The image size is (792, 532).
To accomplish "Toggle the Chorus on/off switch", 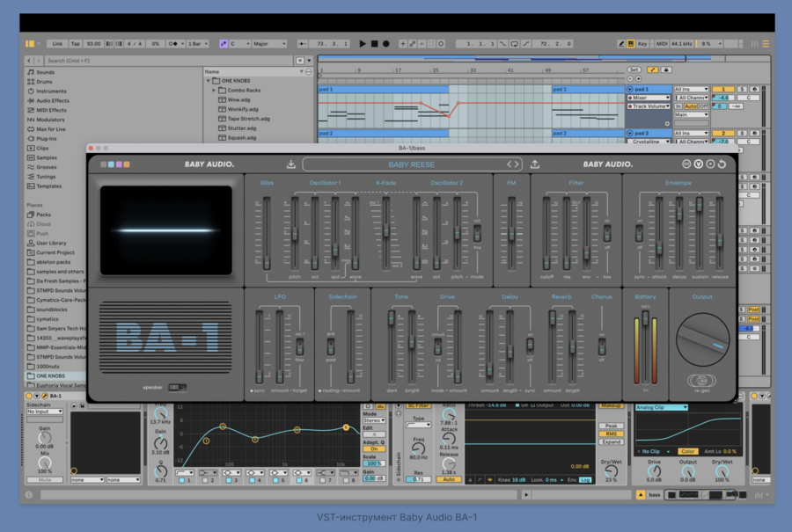I will (x=602, y=345).
